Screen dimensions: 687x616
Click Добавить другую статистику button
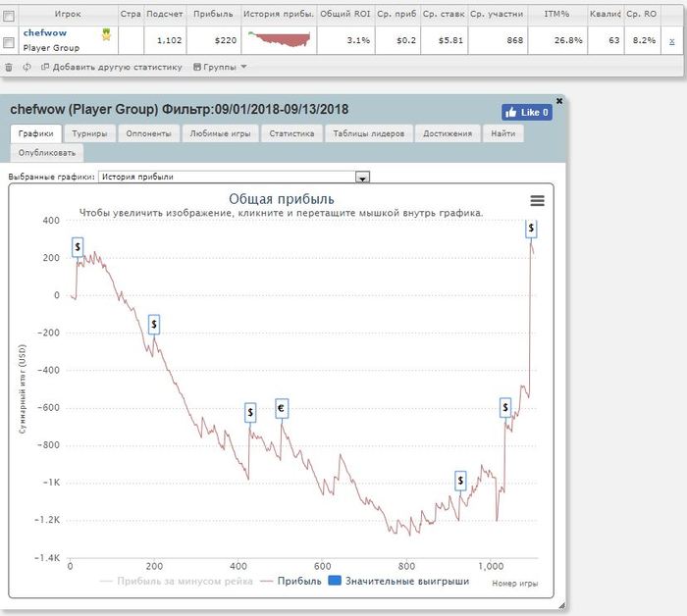(x=111, y=67)
